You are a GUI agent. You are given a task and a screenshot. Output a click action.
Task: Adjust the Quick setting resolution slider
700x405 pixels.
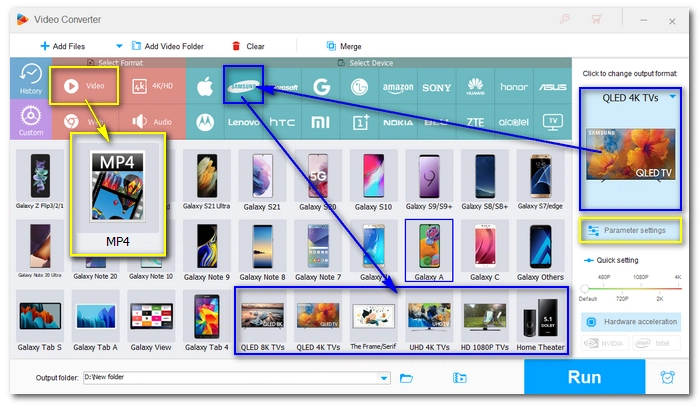(x=585, y=288)
